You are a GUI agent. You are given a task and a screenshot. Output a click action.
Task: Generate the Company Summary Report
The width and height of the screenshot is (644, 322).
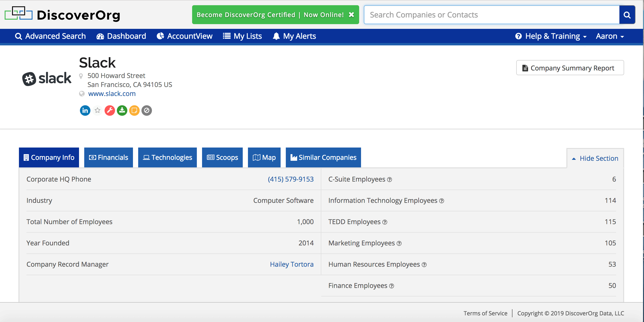pyautogui.click(x=570, y=68)
